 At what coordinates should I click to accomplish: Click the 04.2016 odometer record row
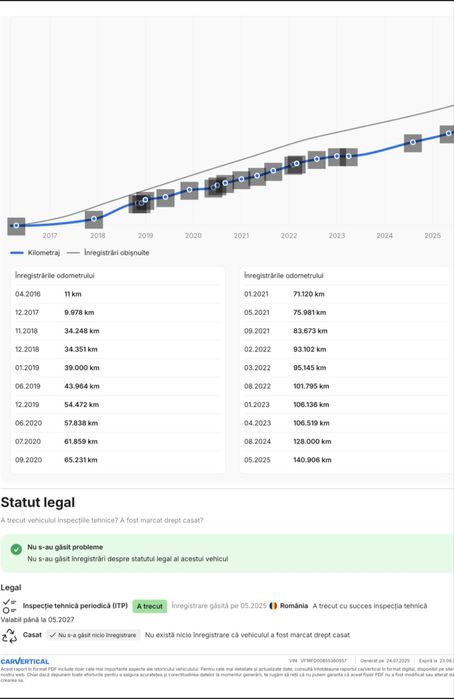117,294
